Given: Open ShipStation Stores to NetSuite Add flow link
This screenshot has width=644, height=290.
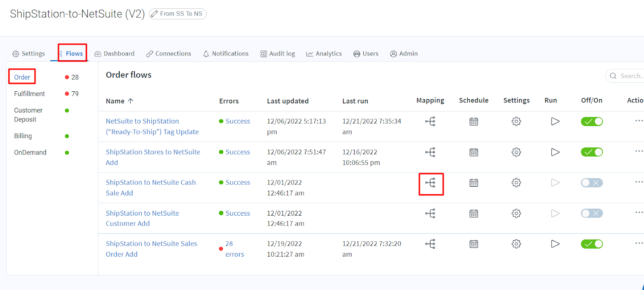Looking at the screenshot, I should [x=153, y=157].
